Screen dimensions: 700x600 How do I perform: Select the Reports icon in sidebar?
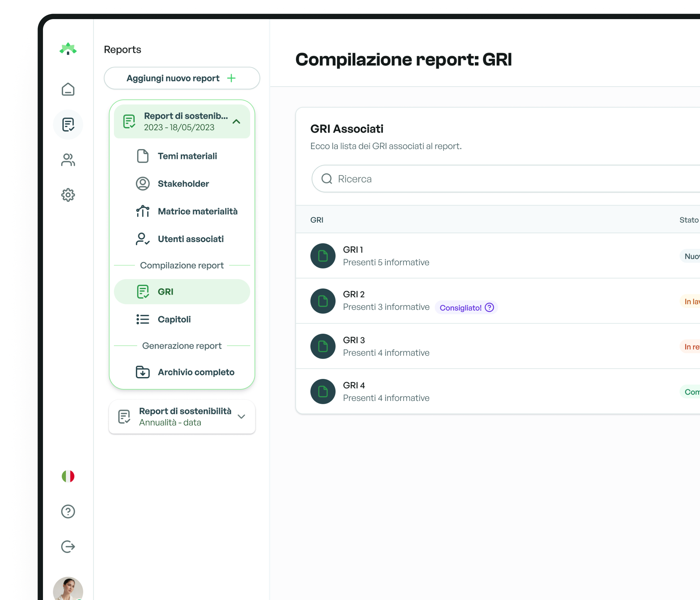click(68, 125)
